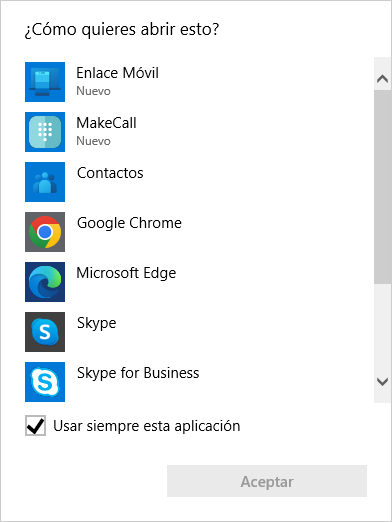Select the Skype icon

pyautogui.click(x=45, y=332)
